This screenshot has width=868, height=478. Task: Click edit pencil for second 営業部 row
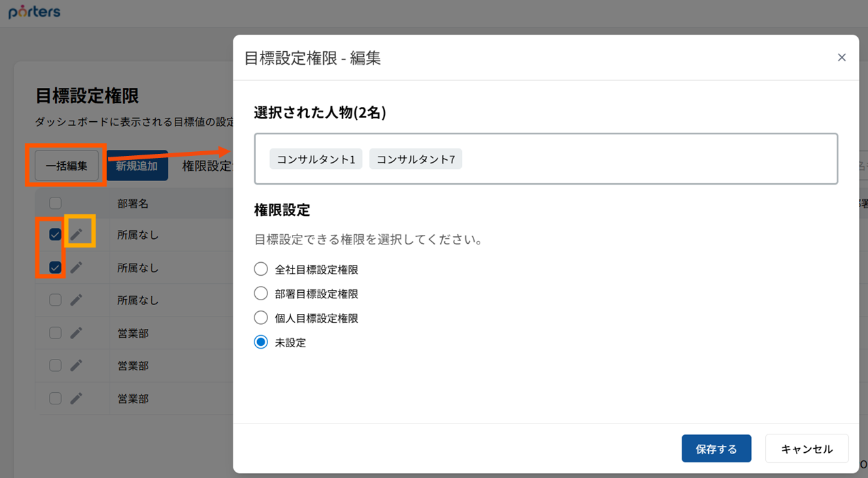click(76, 366)
